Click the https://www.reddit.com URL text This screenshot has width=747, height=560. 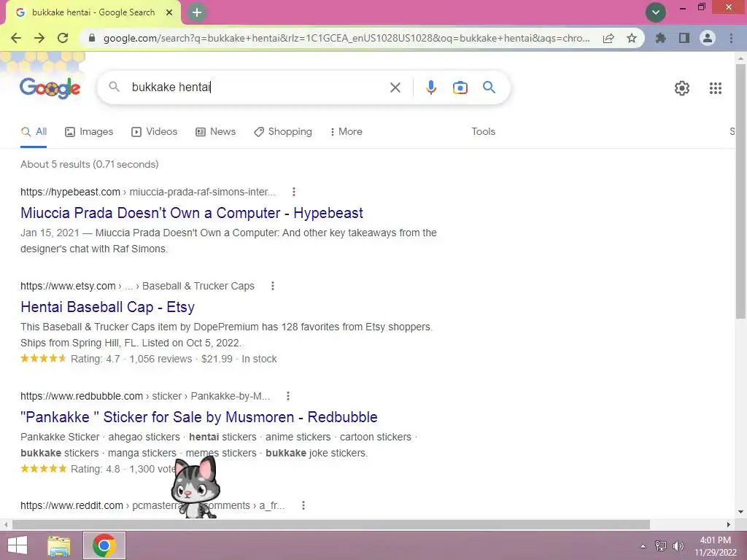point(71,506)
